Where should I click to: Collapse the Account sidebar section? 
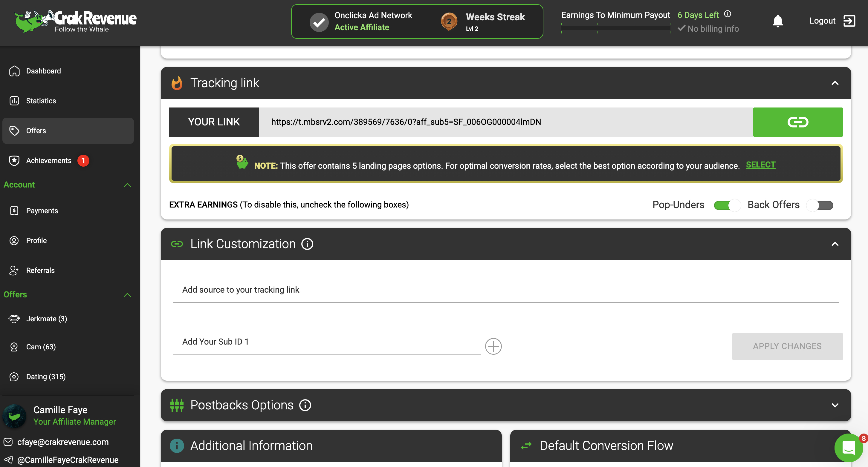[x=127, y=185]
